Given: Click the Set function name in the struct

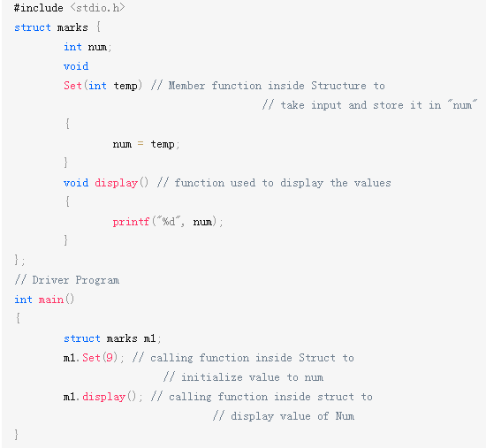Looking at the screenshot, I should (72, 86).
